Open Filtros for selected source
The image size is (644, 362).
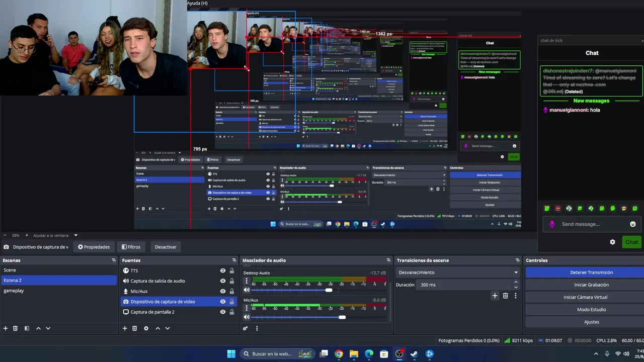(x=131, y=247)
